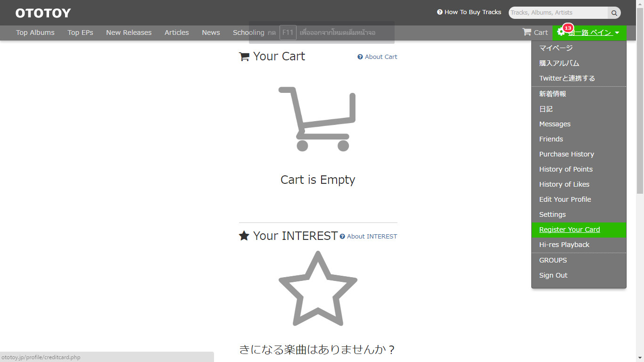Screen dimensions: 644x362
Task: Click the gear icon with notification badge
Action: click(561, 32)
